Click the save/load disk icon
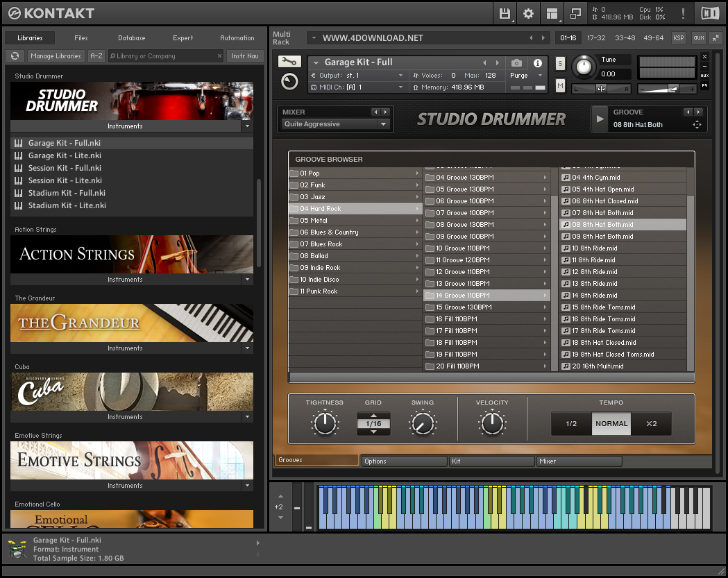Image resolution: width=728 pixels, height=578 pixels. 505,13
